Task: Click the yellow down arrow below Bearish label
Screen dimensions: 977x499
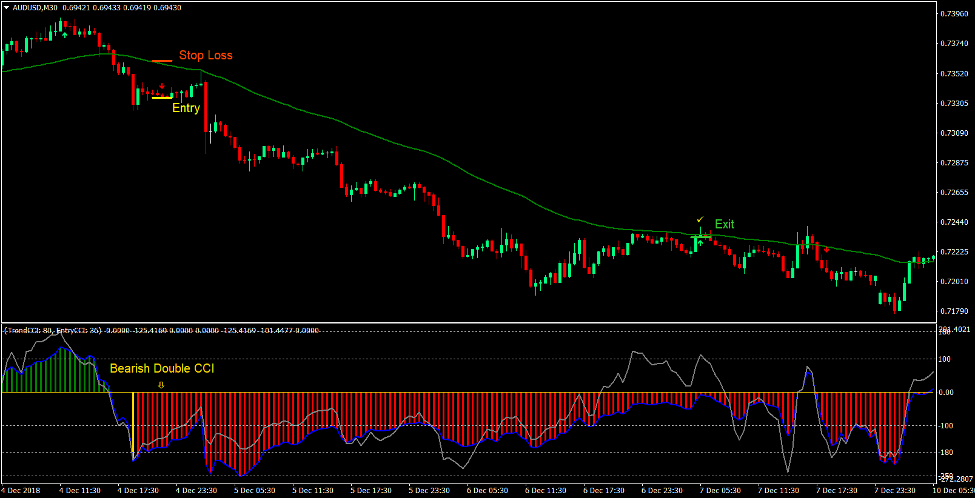Action: tap(161, 383)
